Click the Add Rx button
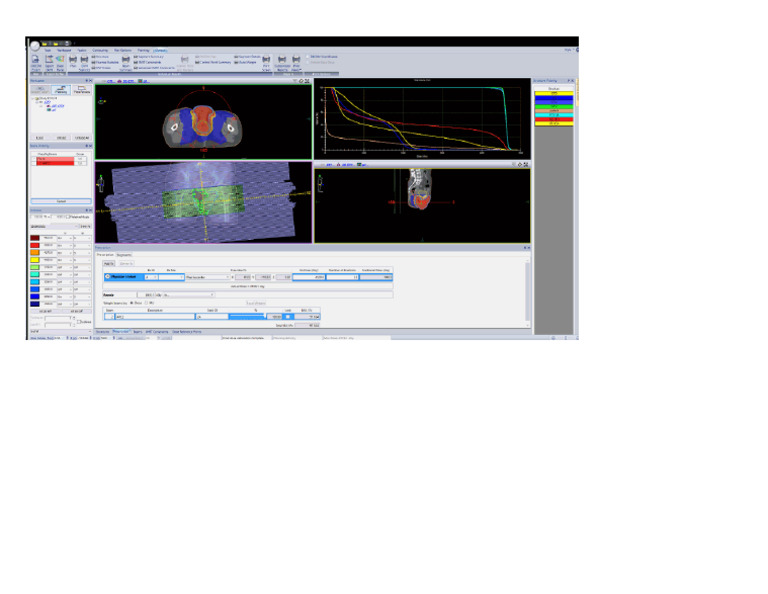The width and height of the screenshot is (768, 594). (109, 263)
